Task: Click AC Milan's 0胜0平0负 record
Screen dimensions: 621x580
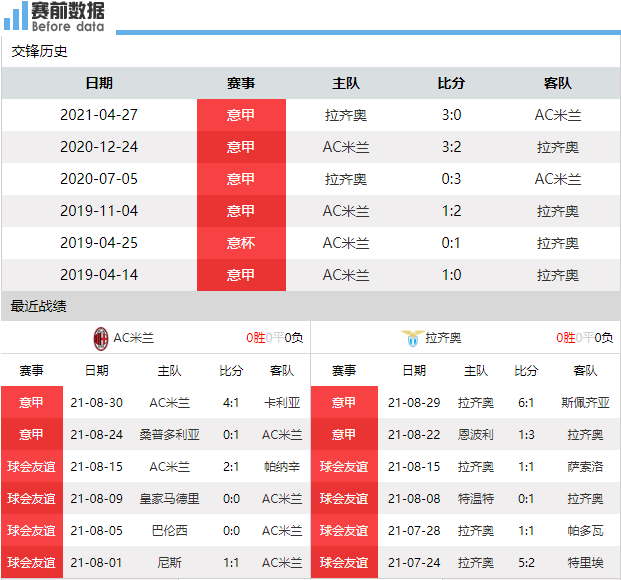Action: [274, 338]
